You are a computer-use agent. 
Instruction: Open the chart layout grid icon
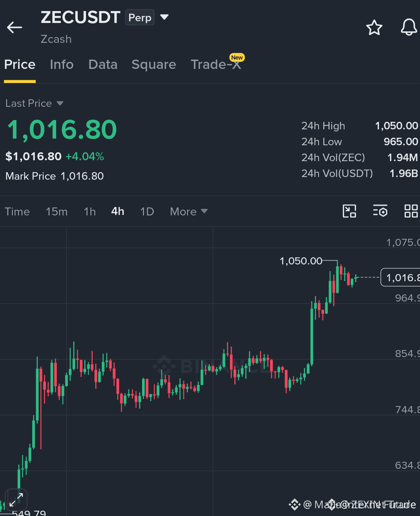coord(411,211)
